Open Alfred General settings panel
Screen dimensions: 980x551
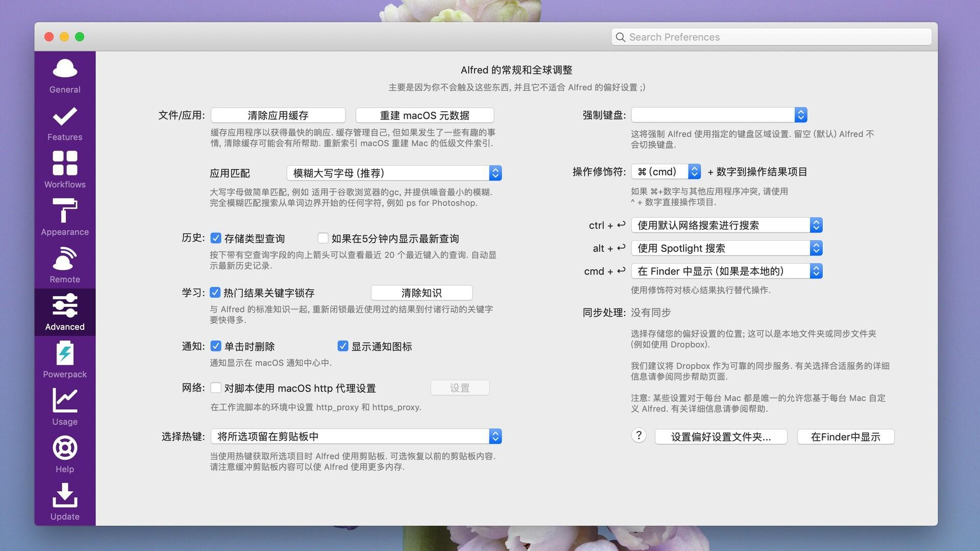pos(65,76)
